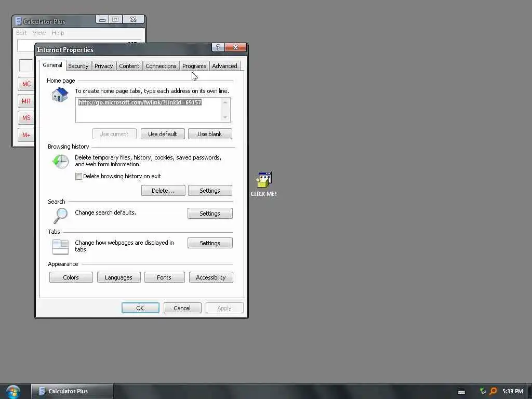532x399 pixels.
Task: Open Calculator Plus Edit menu
Action: tap(21, 33)
